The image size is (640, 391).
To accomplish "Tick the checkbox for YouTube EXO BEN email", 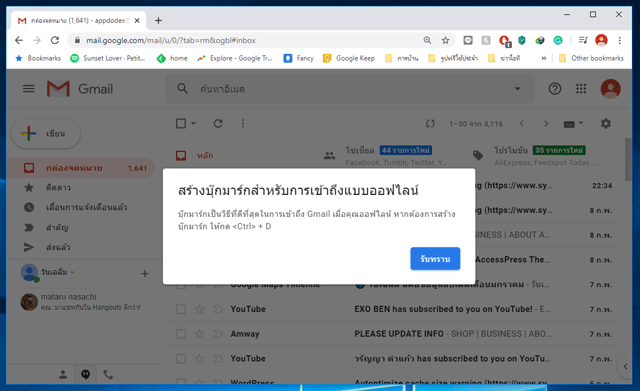I will coord(181,309).
